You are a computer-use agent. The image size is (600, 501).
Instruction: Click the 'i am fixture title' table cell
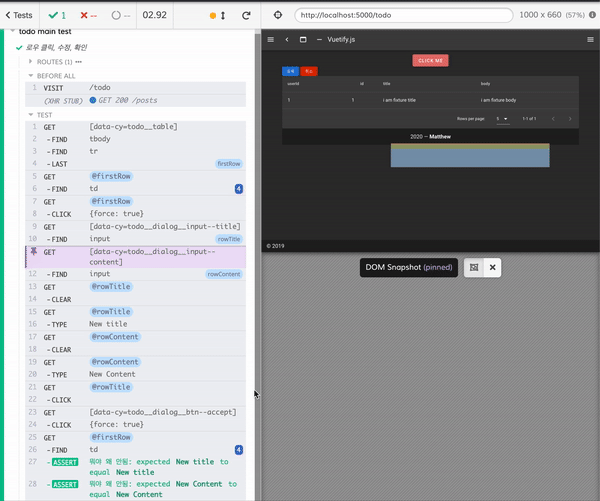pos(399,100)
